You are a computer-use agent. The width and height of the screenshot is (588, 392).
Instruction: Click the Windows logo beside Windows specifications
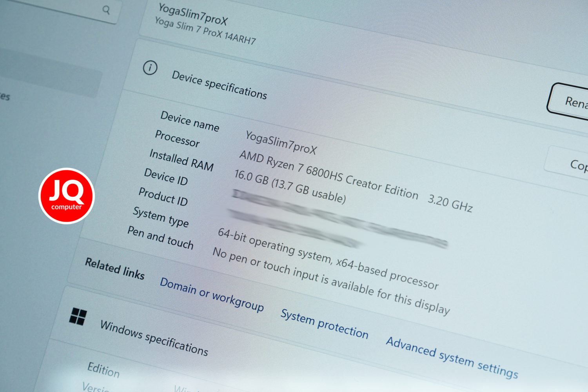coord(78,316)
